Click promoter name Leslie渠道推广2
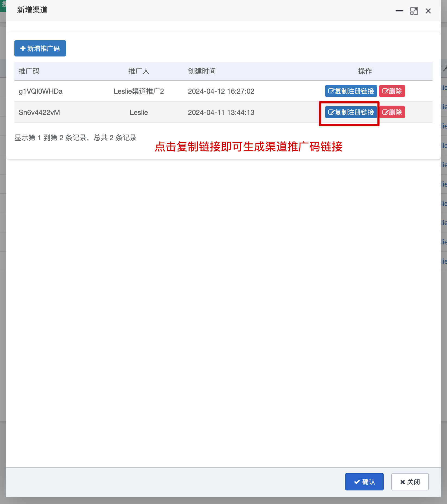 (139, 91)
